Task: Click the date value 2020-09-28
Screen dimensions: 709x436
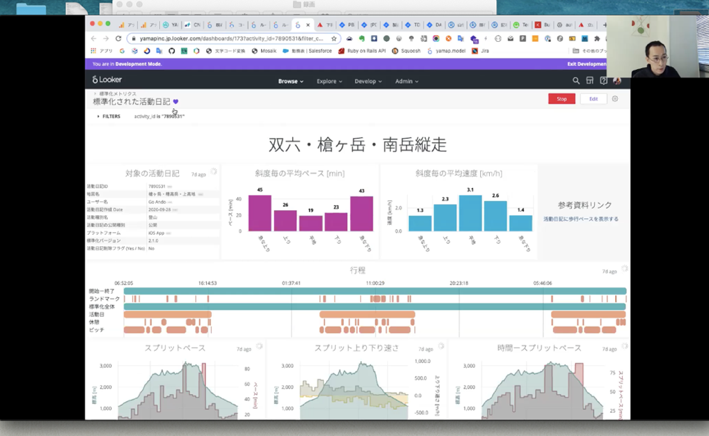Action: (160, 209)
